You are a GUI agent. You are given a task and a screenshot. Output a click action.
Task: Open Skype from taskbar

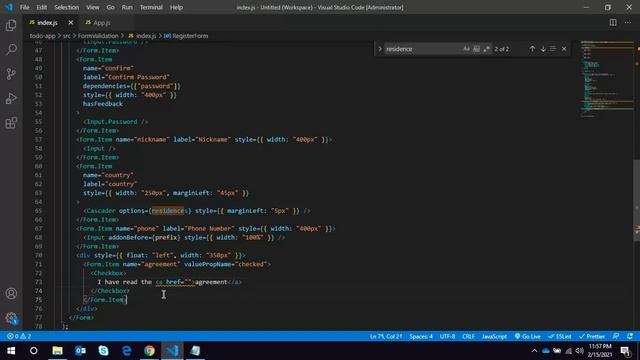[x=103, y=351]
